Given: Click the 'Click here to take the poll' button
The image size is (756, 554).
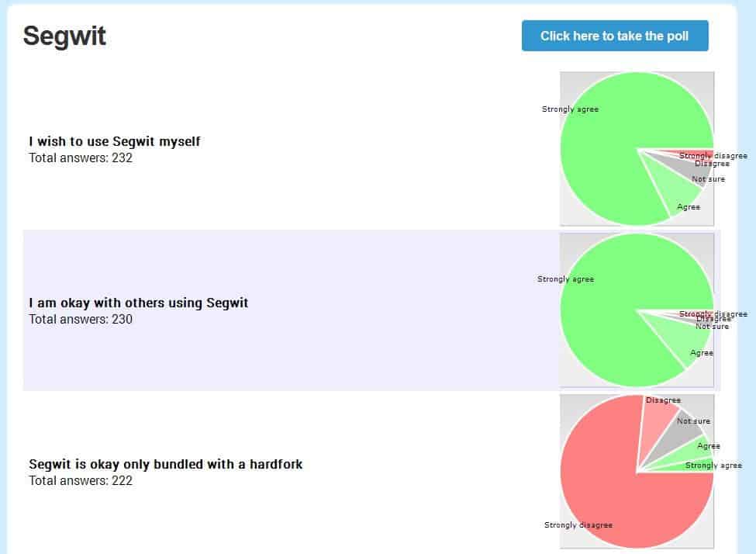Looking at the screenshot, I should [615, 36].
